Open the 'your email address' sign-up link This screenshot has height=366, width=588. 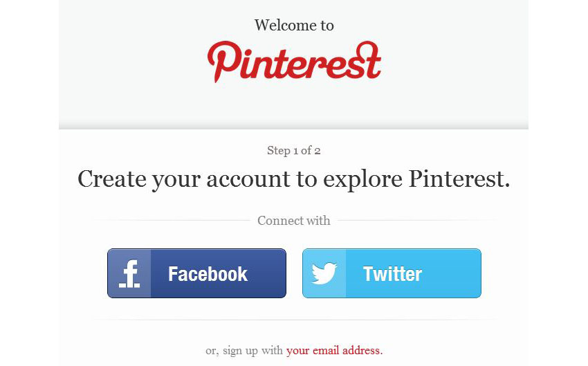pos(335,351)
